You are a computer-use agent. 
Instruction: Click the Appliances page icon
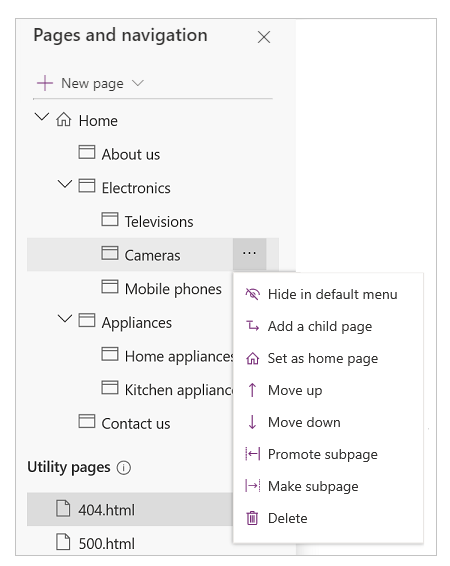87,320
